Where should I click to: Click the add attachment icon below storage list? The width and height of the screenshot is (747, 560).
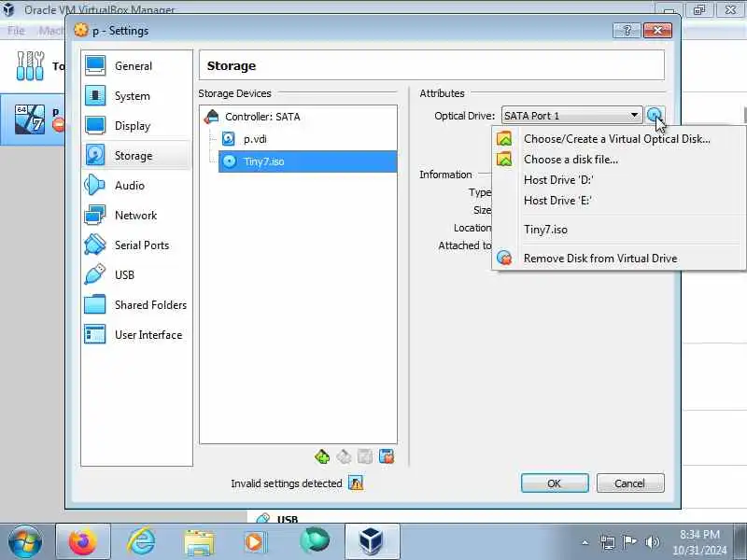[365, 456]
